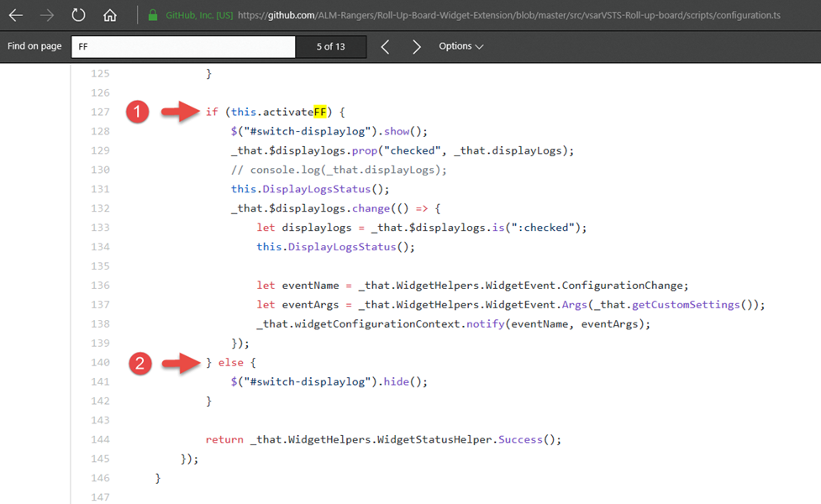Select line number 127
Viewport: 821px width, 504px height.
point(100,111)
